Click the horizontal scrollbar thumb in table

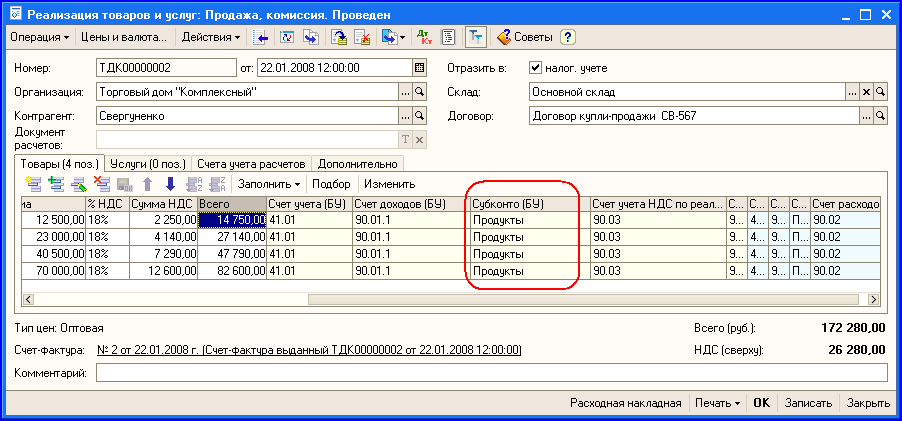pyautogui.click(x=584, y=299)
